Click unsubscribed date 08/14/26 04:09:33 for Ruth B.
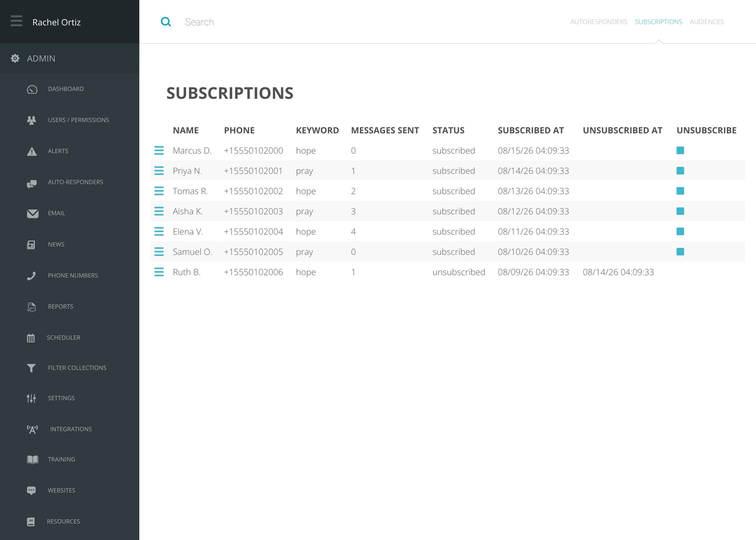The width and height of the screenshot is (756, 540). [618, 272]
